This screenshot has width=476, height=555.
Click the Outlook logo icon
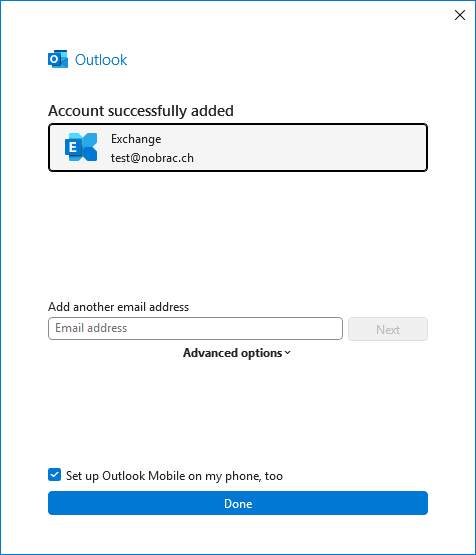(x=58, y=59)
